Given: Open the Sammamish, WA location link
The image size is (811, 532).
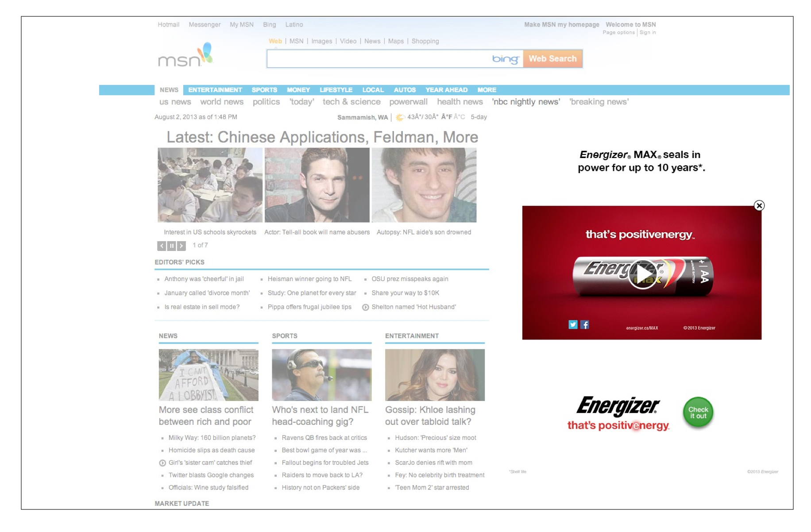Looking at the screenshot, I should tap(362, 117).
